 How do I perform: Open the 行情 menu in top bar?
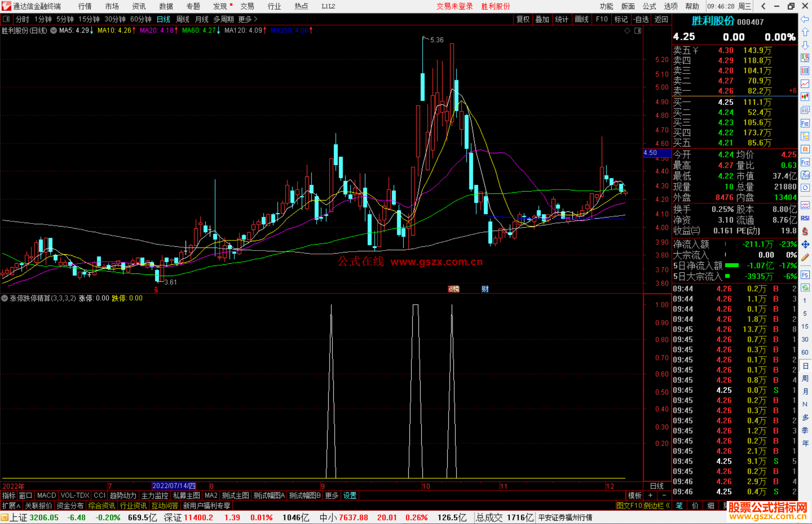point(85,6)
